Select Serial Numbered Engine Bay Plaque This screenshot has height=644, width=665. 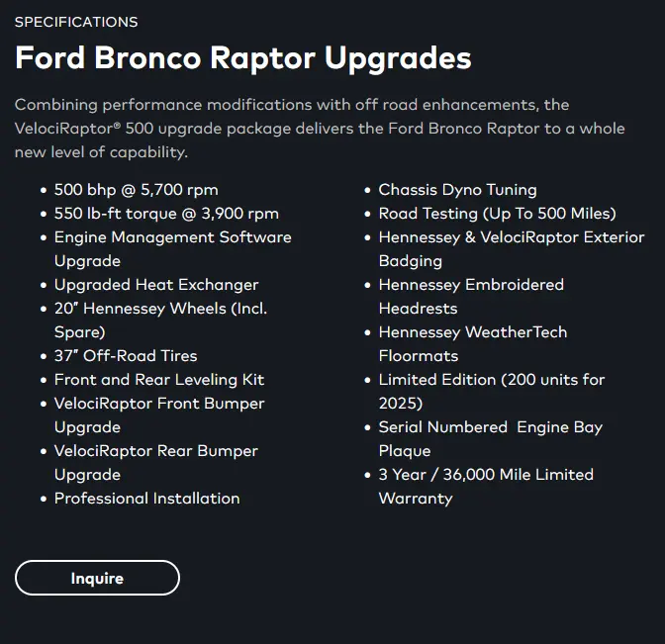tap(491, 439)
